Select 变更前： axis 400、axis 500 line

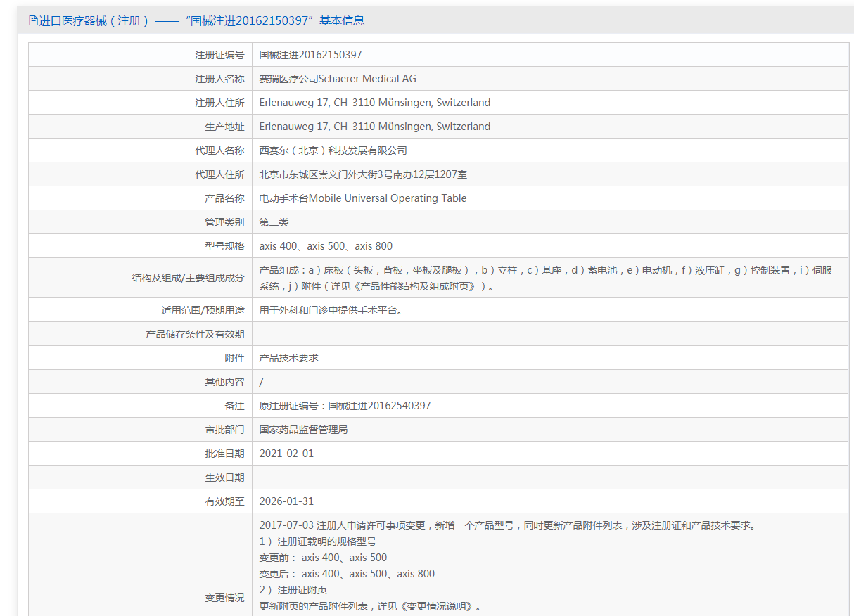point(323,558)
